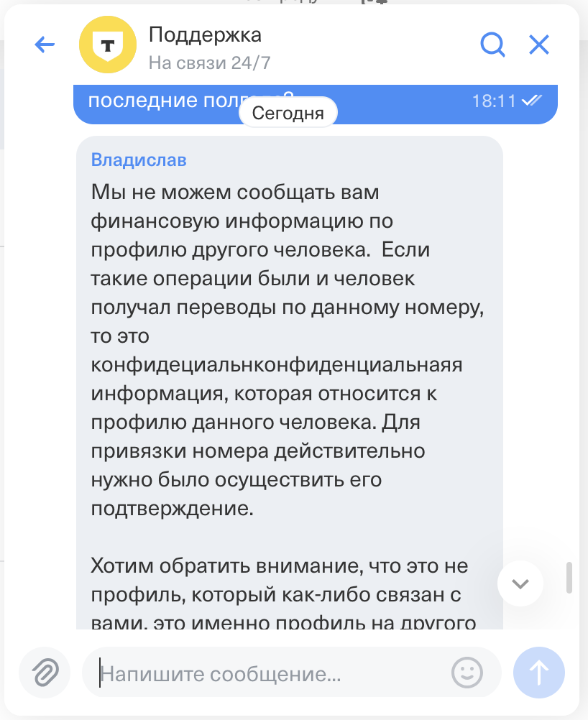Close the support chat with X

(x=539, y=45)
